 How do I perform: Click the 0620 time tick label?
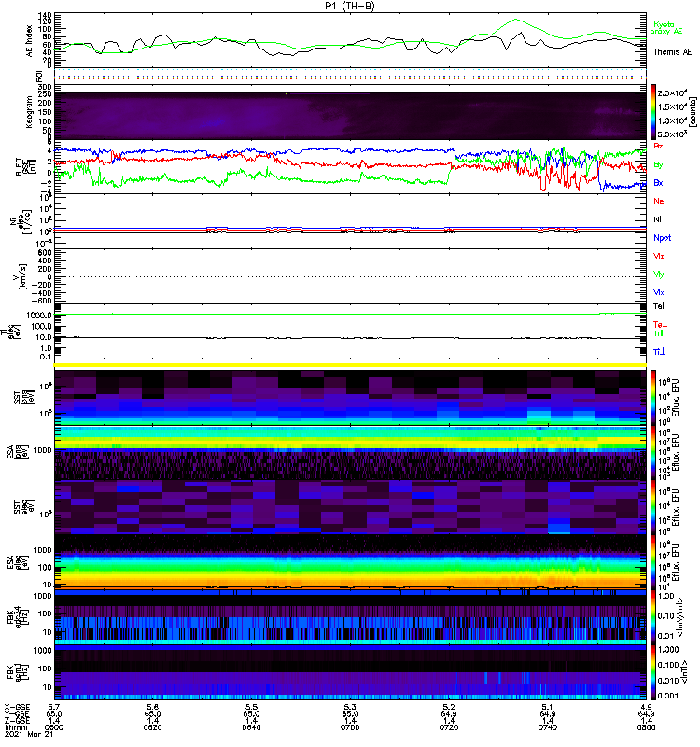152,727
